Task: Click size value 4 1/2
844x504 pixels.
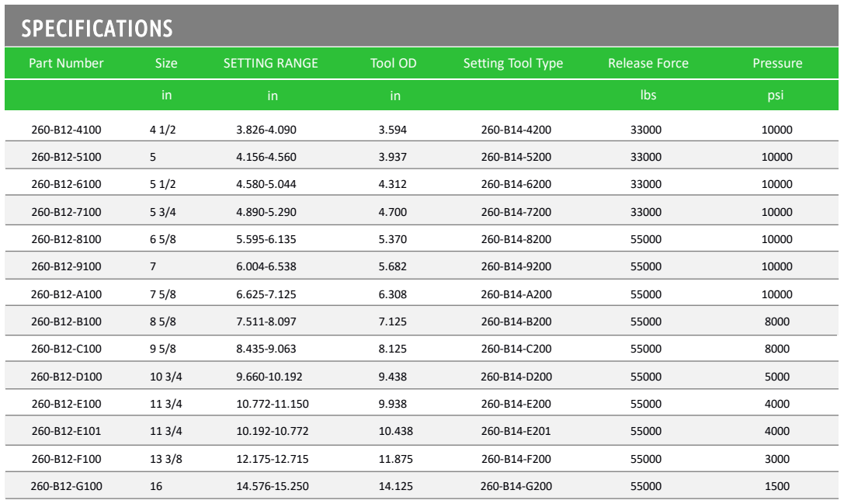Action: 162,130
